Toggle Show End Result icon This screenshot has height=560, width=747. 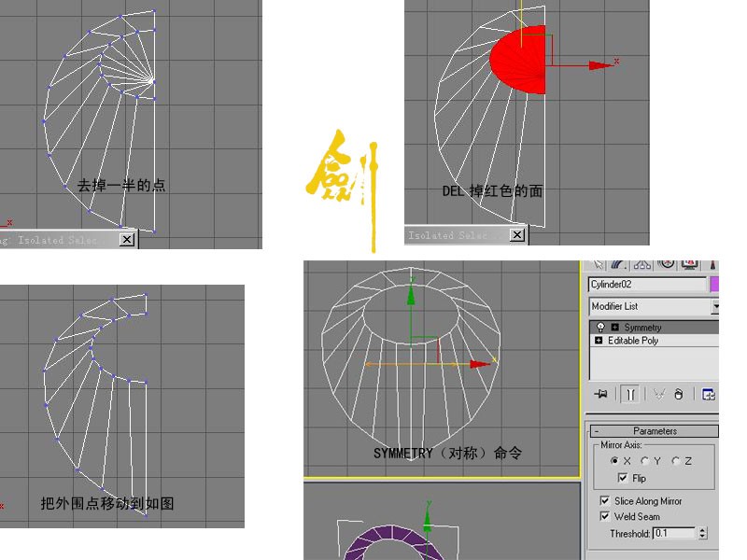[630, 394]
